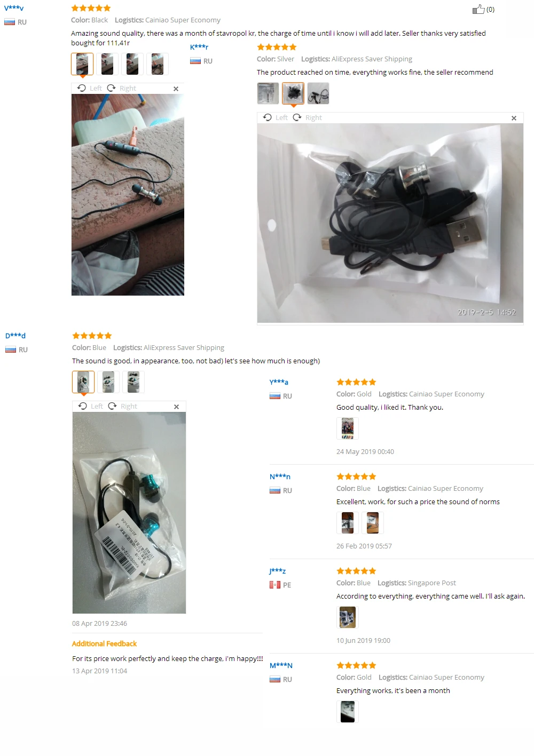Rotate K***r's earphone package photo right
This screenshot has height=756, width=534.
(x=308, y=117)
